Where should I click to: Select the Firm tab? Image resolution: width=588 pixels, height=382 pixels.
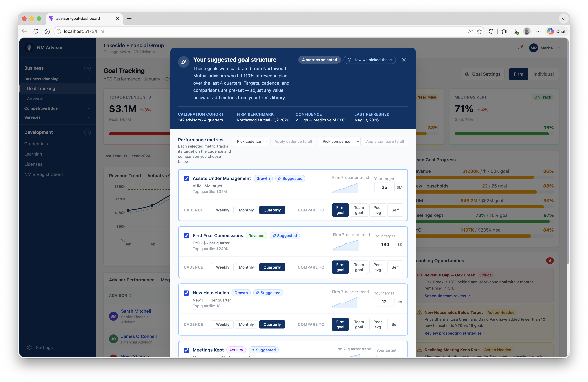pos(518,74)
